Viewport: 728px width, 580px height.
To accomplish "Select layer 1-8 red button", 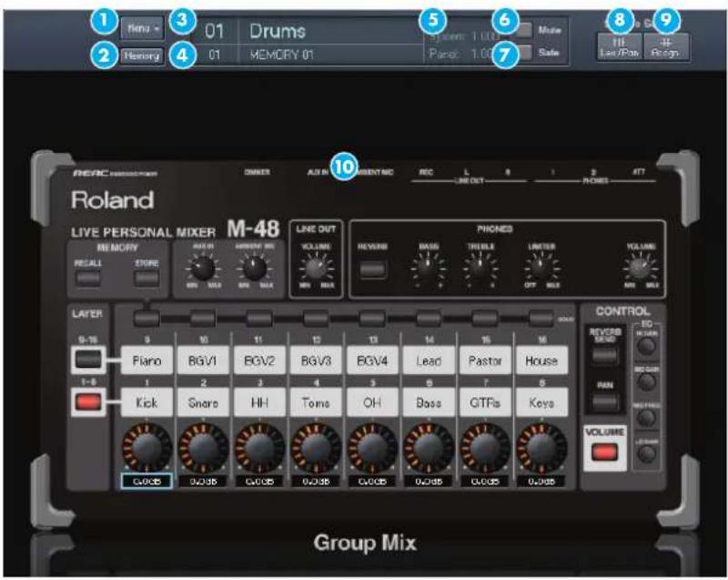I will pyautogui.click(x=88, y=402).
